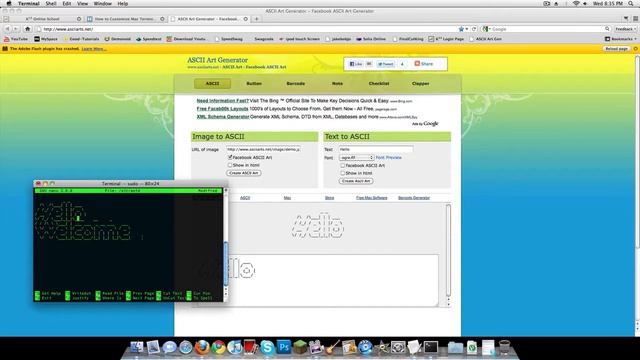640x360 pixels.
Task: Click the Facebook Like button
Action: coord(356,64)
